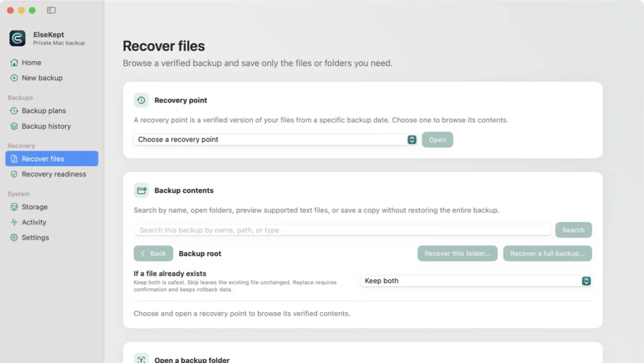Click the Backup history layers icon
Viewport: 644px width, 363px height.
pos(14,126)
